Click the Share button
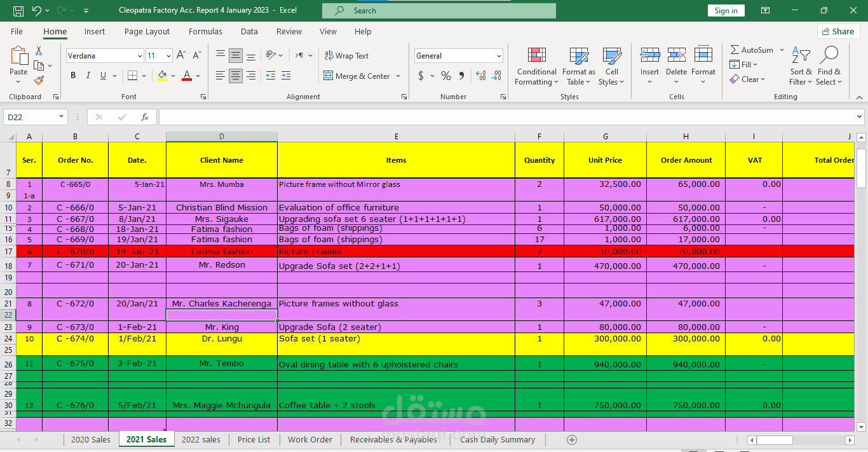868x452 pixels. (x=838, y=31)
